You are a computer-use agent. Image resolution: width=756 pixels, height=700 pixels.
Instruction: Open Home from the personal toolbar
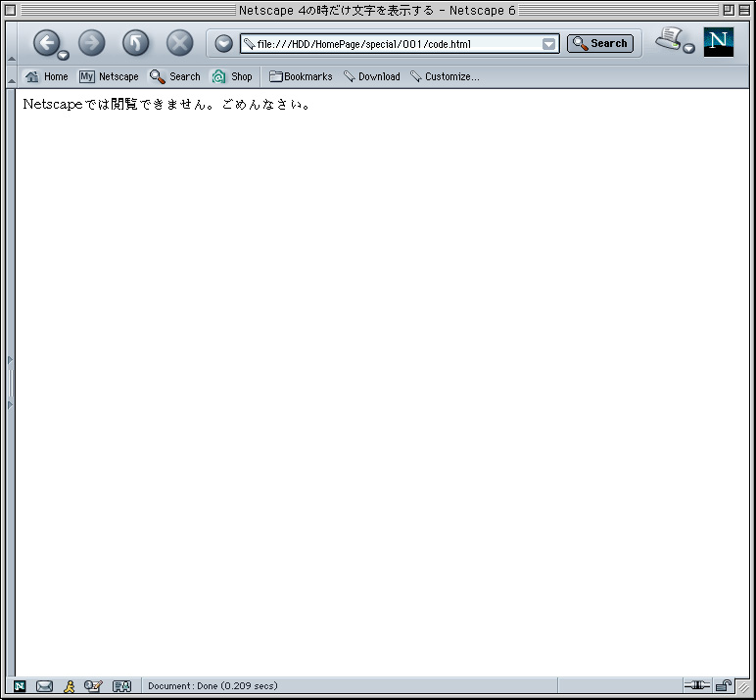[46, 76]
